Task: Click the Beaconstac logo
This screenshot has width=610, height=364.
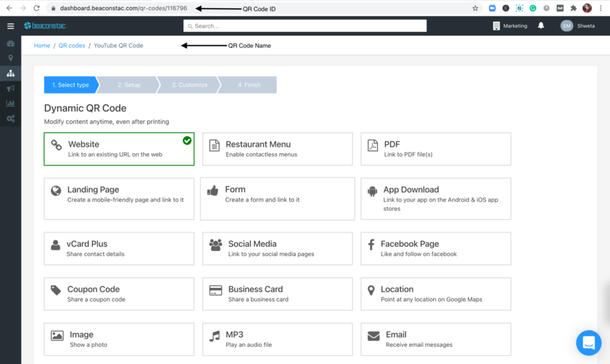Action: [45, 26]
